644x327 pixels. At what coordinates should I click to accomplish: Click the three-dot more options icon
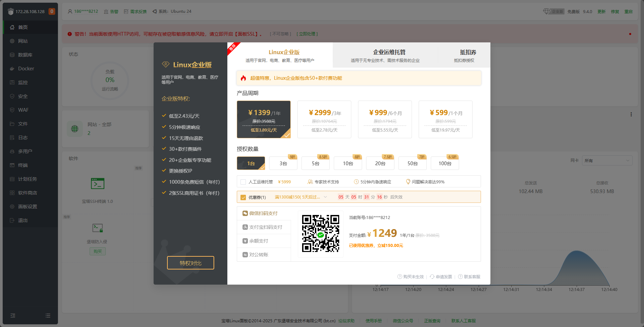(x=631, y=114)
